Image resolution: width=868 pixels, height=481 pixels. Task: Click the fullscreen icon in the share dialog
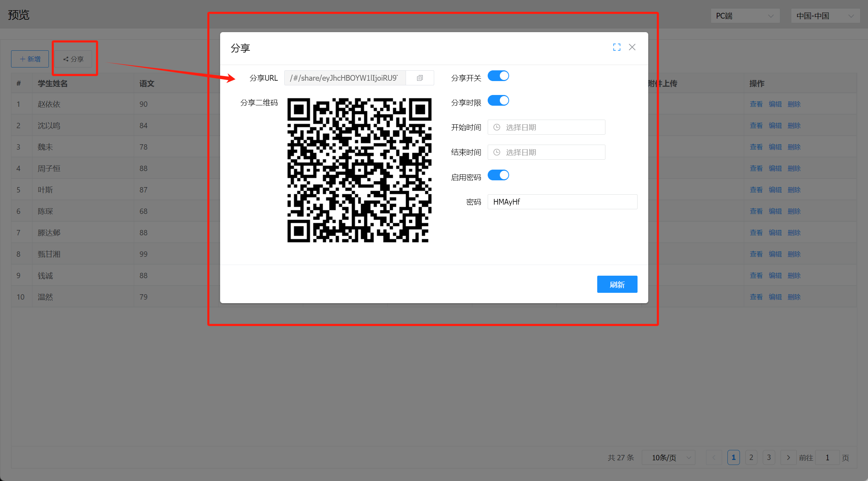pyautogui.click(x=616, y=47)
